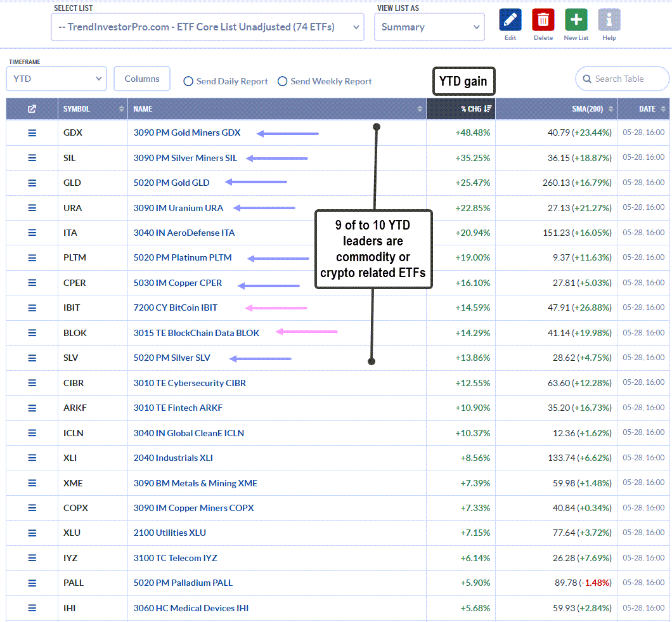The image size is (672, 622).
Task: Open the YTD timeframe dropdown
Action: point(56,79)
